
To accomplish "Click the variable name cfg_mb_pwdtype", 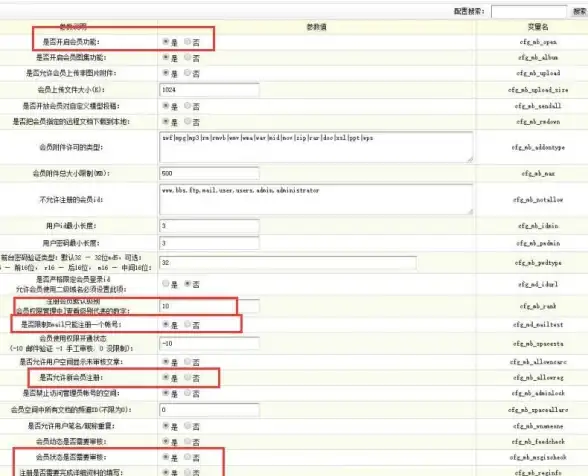I will (538, 263).
